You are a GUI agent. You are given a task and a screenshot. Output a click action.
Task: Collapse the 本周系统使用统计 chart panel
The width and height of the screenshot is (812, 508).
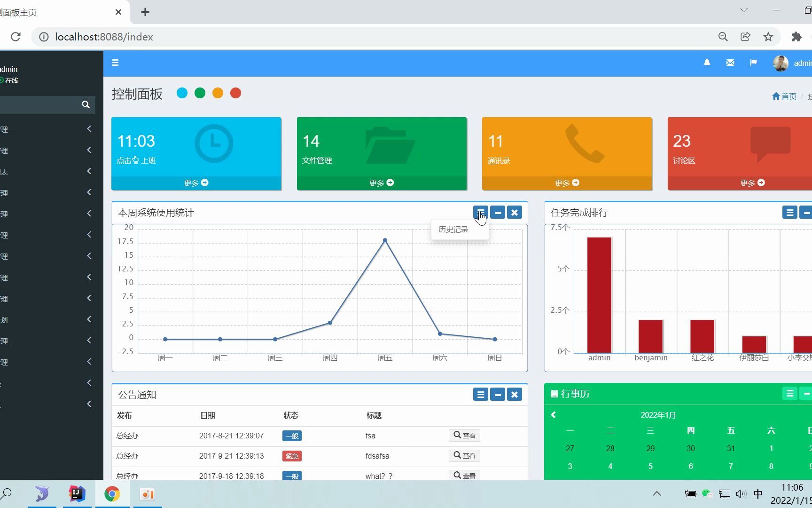498,213
